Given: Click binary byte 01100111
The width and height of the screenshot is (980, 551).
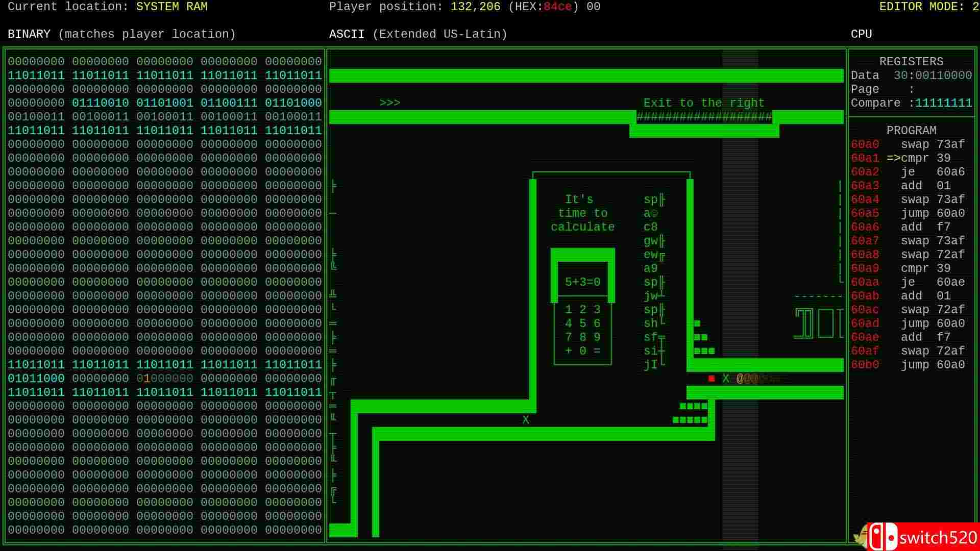Looking at the screenshot, I should (x=229, y=103).
